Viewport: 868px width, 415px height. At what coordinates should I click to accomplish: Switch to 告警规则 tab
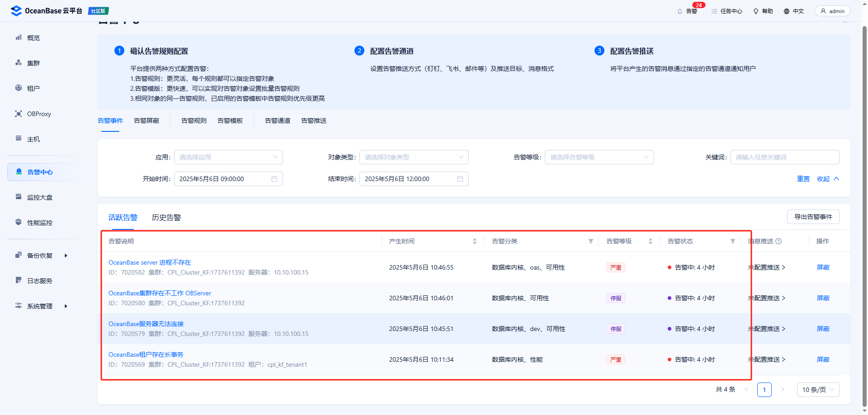pos(194,121)
